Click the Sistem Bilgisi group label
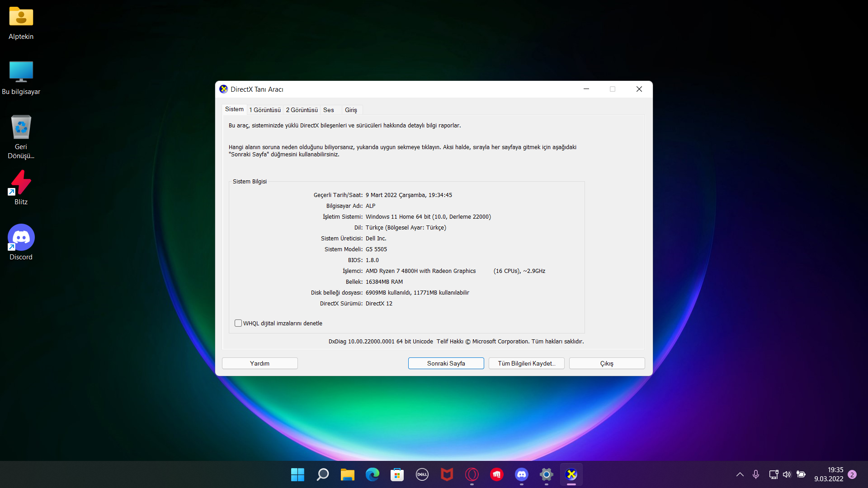868x488 pixels. click(x=250, y=182)
